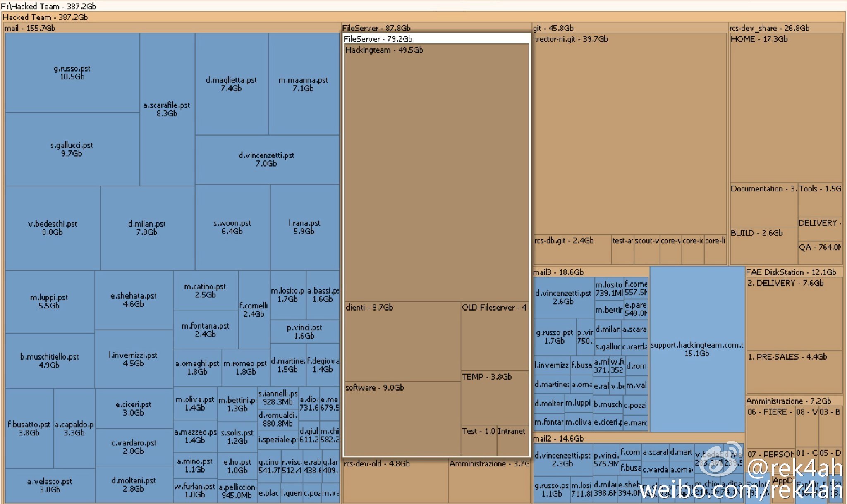The height and width of the screenshot is (504, 847).
Task: Select the HOME 17.3Gb block
Action: tap(786, 108)
